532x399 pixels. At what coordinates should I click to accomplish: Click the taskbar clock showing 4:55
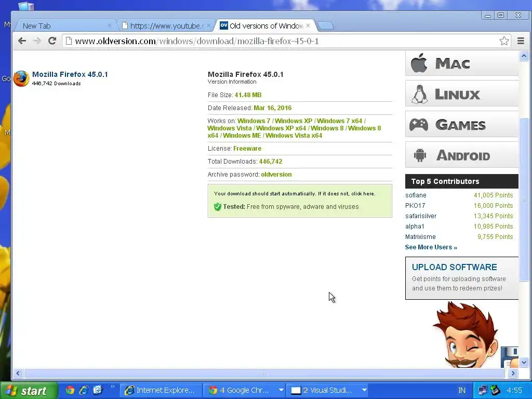pyautogui.click(x=514, y=391)
